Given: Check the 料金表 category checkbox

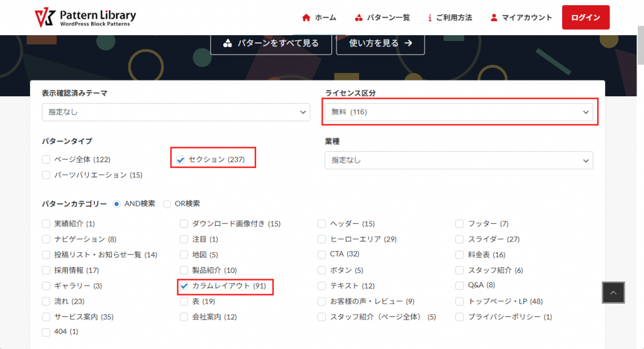Looking at the screenshot, I should [x=460, y=255].
